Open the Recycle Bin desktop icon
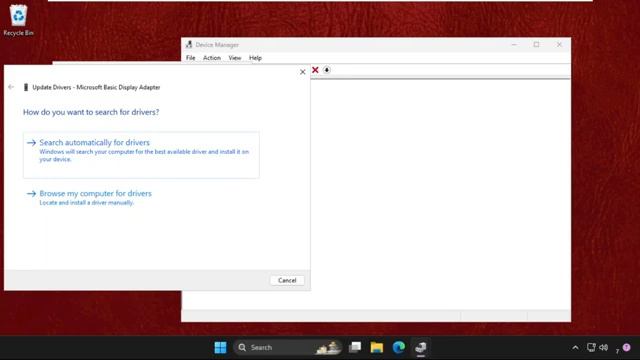The height and width of the screenshot is (360, 640). [18, 20]
